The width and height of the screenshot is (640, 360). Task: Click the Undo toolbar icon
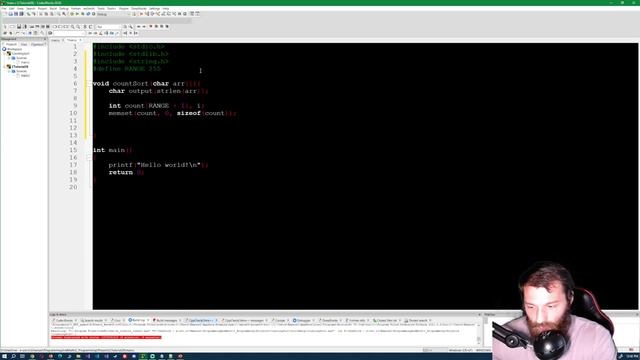pyautogui.click(x=28, y=14)
